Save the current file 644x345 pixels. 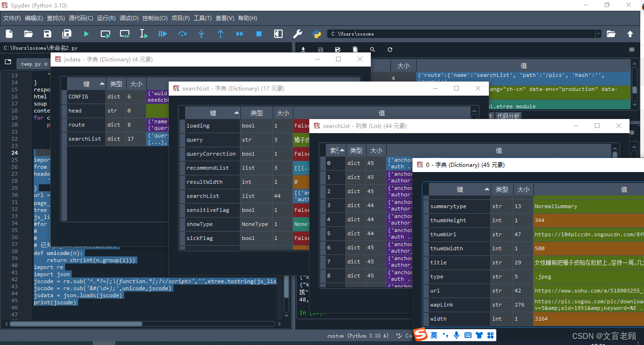point(47,34)
